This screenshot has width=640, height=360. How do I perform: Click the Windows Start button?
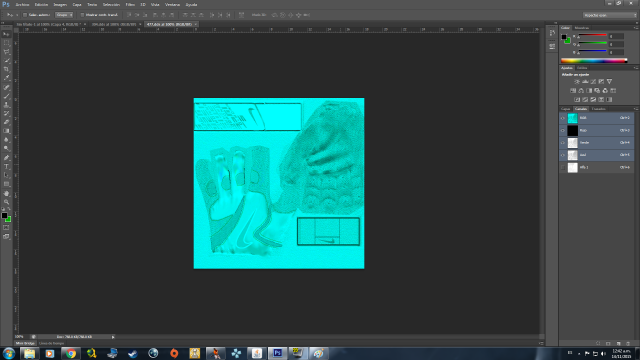[x=9, y=353]
